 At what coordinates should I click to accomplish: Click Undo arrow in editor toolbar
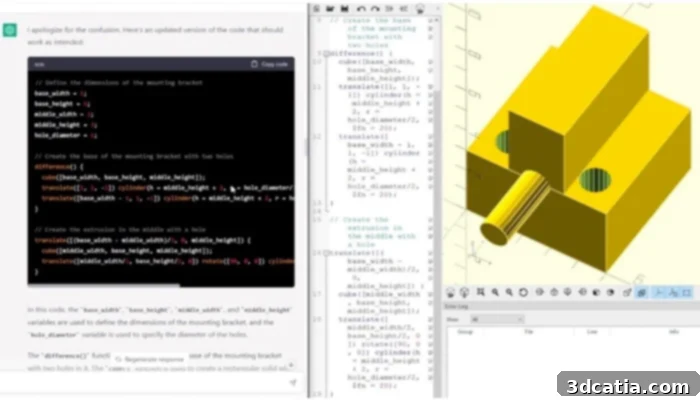click(361, 8)
